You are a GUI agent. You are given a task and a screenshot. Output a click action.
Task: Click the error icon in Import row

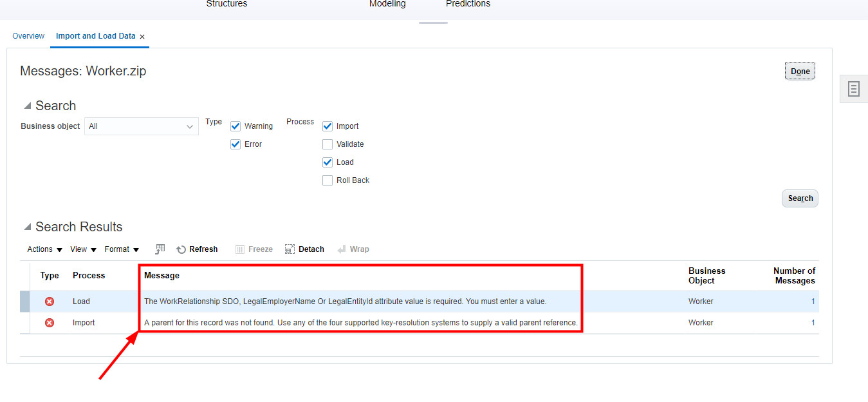pyautogui.click(x=50, y=323)
